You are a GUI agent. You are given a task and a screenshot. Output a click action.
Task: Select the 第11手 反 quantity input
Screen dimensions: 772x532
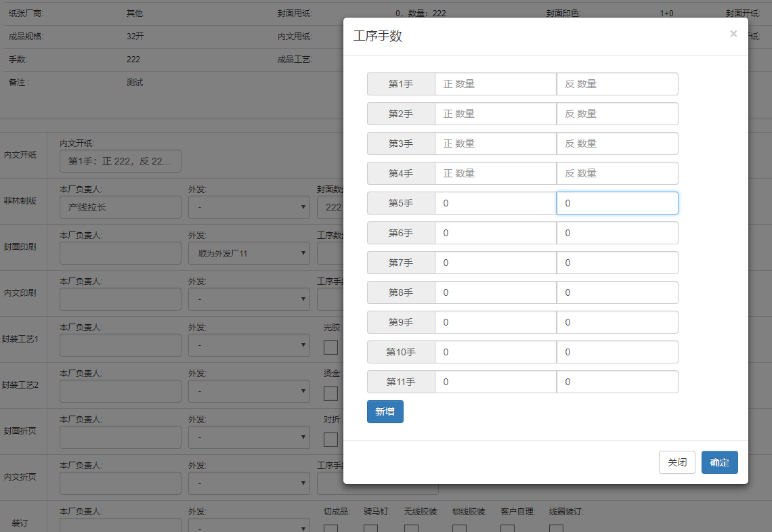[618, 382]
